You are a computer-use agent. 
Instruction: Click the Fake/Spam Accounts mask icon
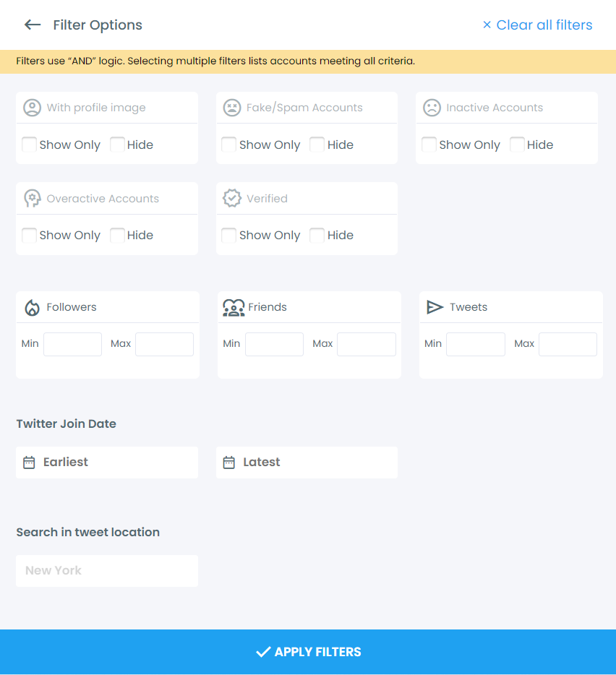click(231, 107)
